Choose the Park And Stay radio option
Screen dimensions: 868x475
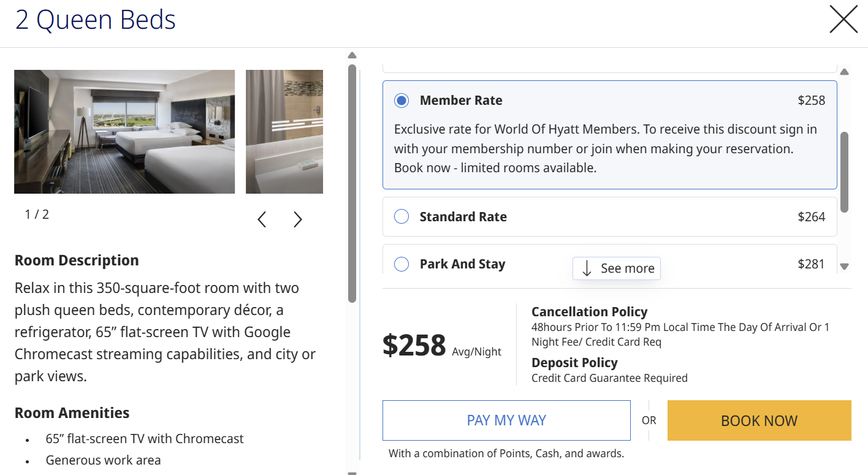pyautogui.click(x=402, y=264)
